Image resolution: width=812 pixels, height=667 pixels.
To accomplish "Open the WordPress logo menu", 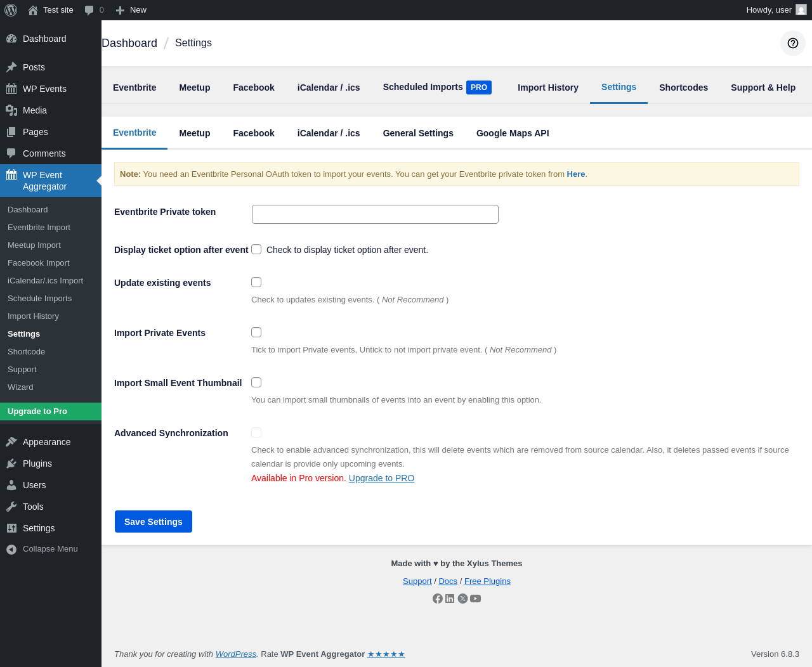I will [11, 10].
